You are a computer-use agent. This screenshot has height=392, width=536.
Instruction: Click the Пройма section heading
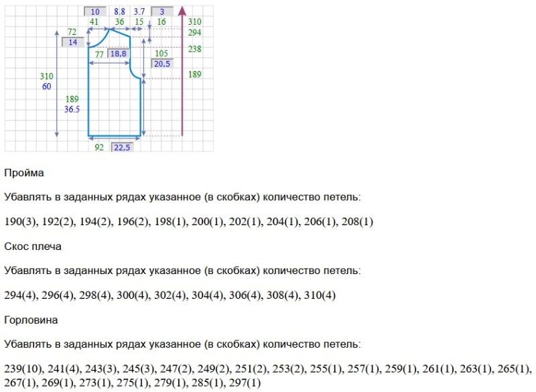click(24, 173)
